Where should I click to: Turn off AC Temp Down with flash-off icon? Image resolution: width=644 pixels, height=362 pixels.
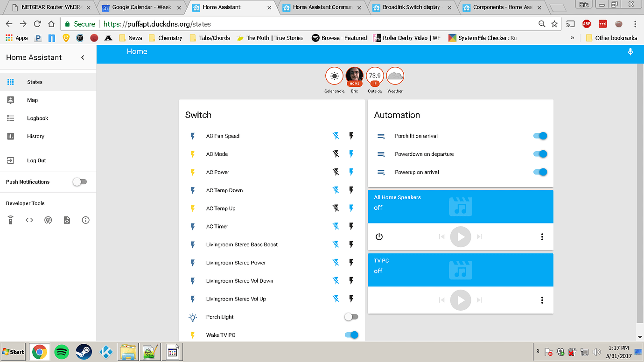coord(336,190)
